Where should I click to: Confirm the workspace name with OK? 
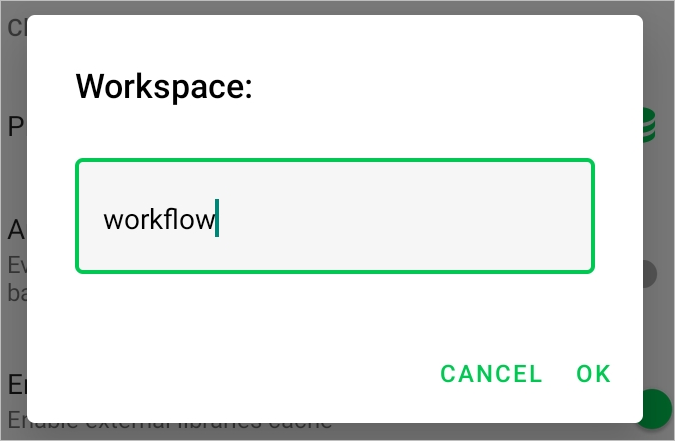click(x=593, y=374)
